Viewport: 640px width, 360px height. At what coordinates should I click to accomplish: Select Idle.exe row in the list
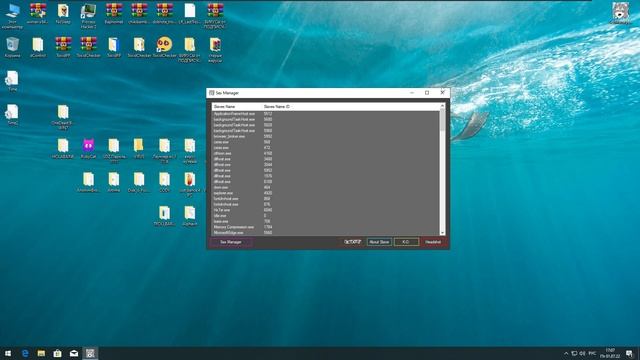tap(326, 216)
